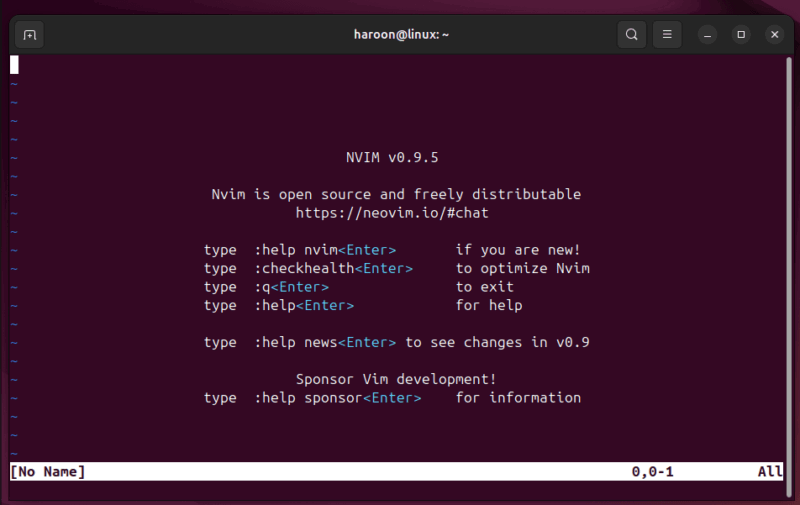Minimize the terminal window

707,35
